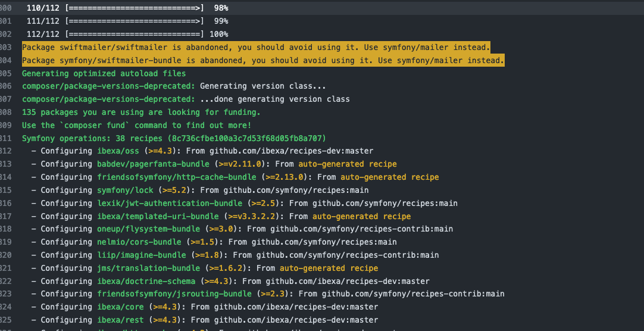Click the babdev/pagerfanta-bundle package name

click(153, 164)
